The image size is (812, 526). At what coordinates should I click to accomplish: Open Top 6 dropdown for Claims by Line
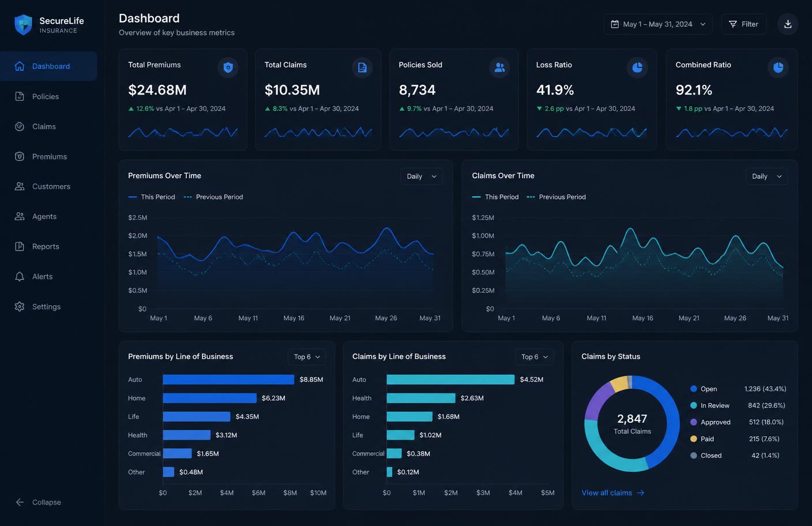[534, 357]
